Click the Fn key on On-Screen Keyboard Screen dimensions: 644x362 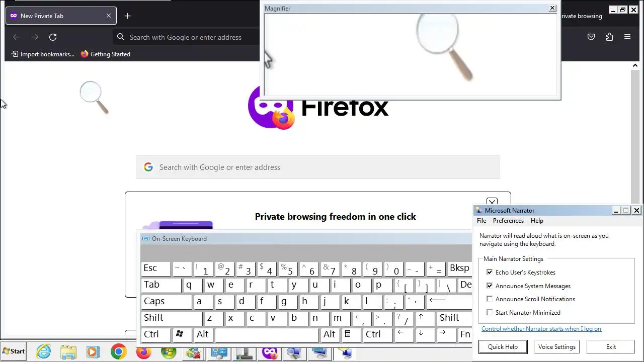(x=465, y=335)
